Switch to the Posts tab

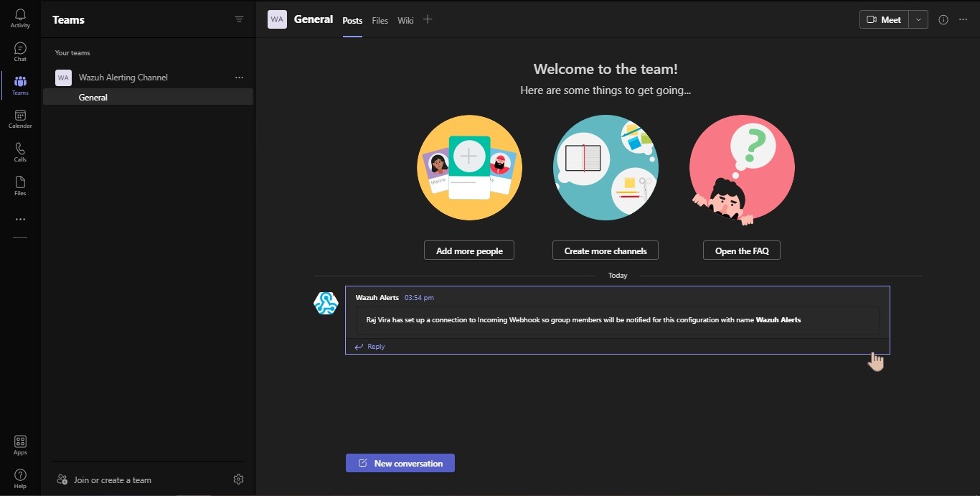352,21
